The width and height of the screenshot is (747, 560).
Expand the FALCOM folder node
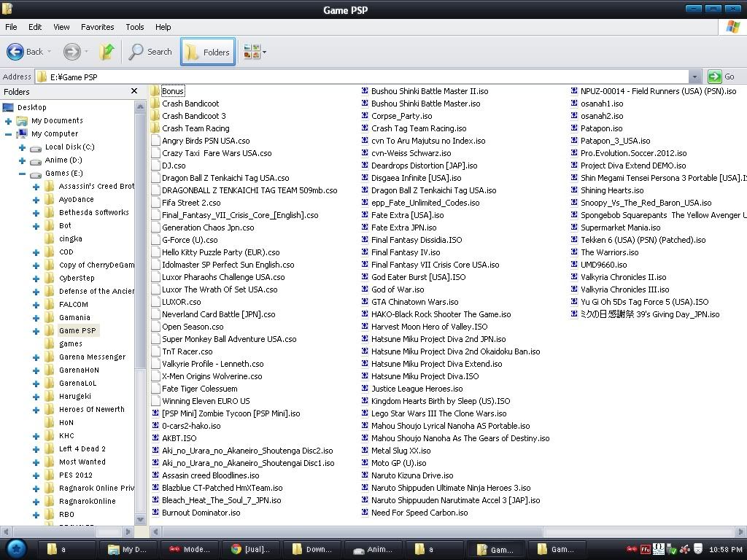tap(36, 305)
